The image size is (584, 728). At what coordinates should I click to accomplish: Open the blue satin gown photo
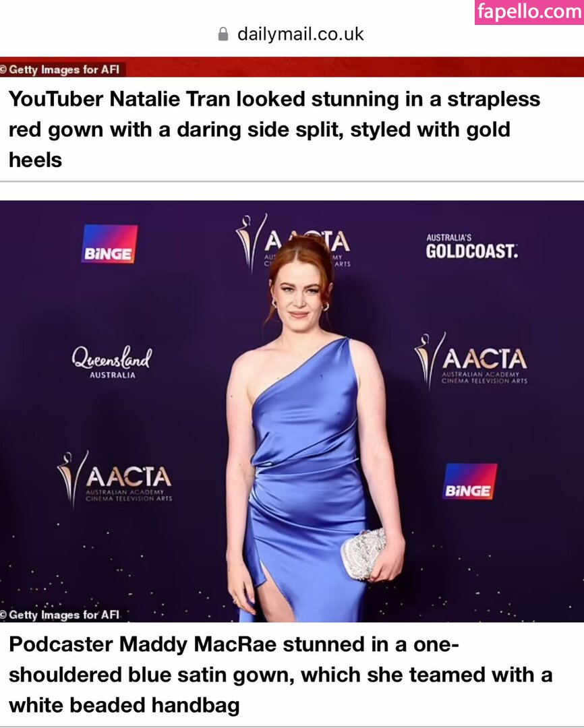(x=292, y=411)
